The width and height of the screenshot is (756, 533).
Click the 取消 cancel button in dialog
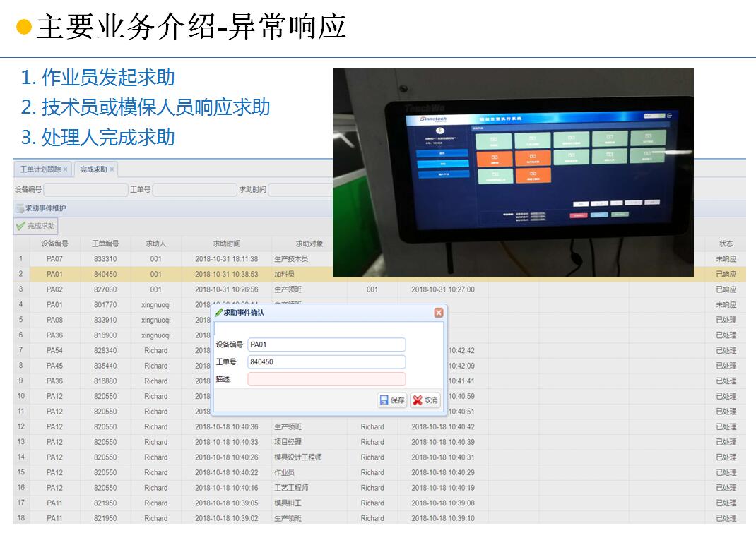tap(425, 400)
